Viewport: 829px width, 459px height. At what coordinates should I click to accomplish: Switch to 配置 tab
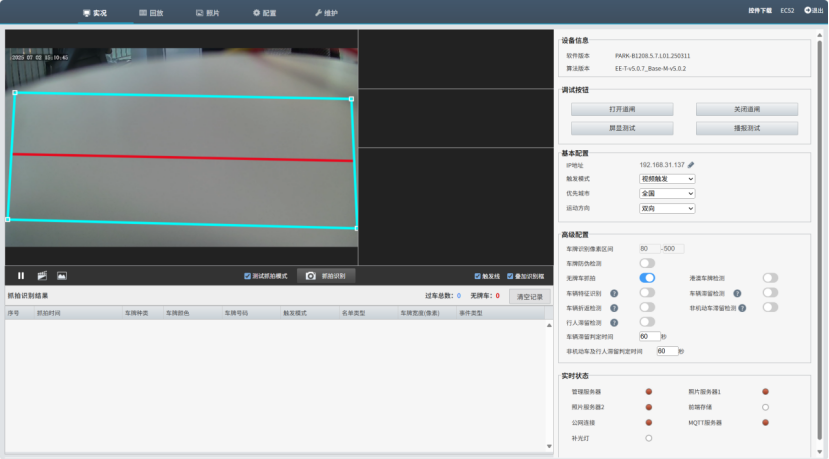pyautogui.click(x=264, y=13)
